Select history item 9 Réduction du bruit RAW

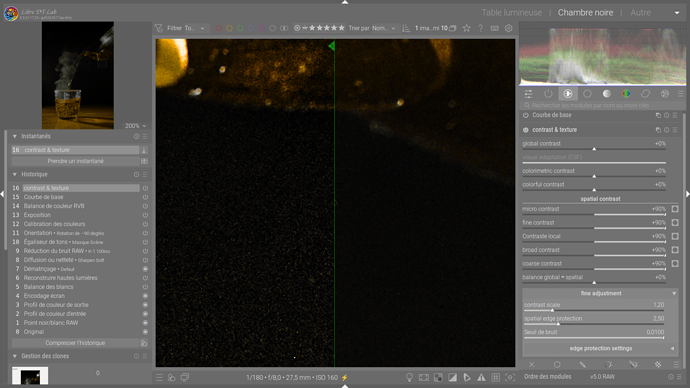click(75, 251)
